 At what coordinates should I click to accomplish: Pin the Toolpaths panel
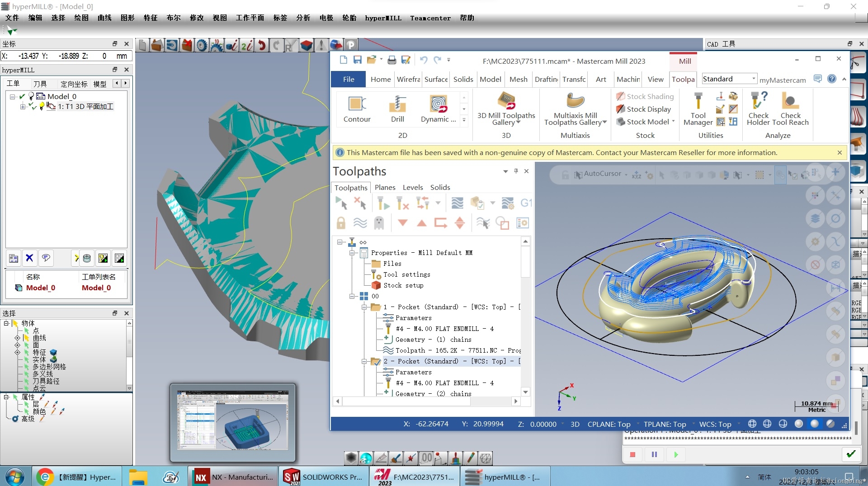tap(516, 171)
